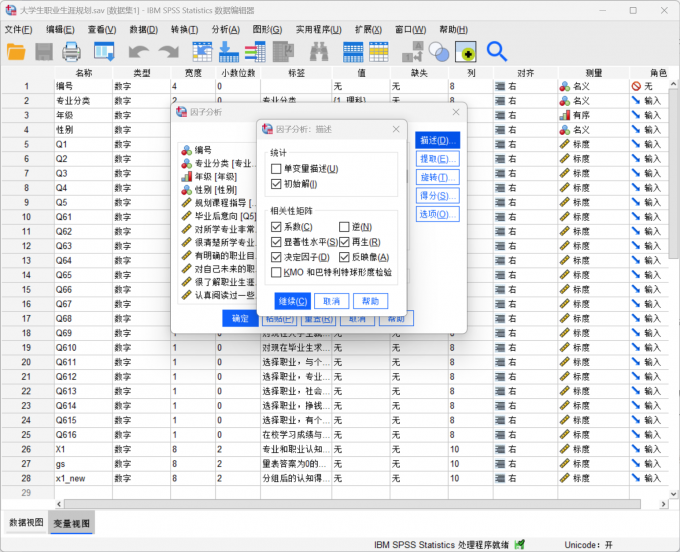
Task: Close the 因子分析：描述 dialog
Action: pyautogui.click(x=396, y=129)
